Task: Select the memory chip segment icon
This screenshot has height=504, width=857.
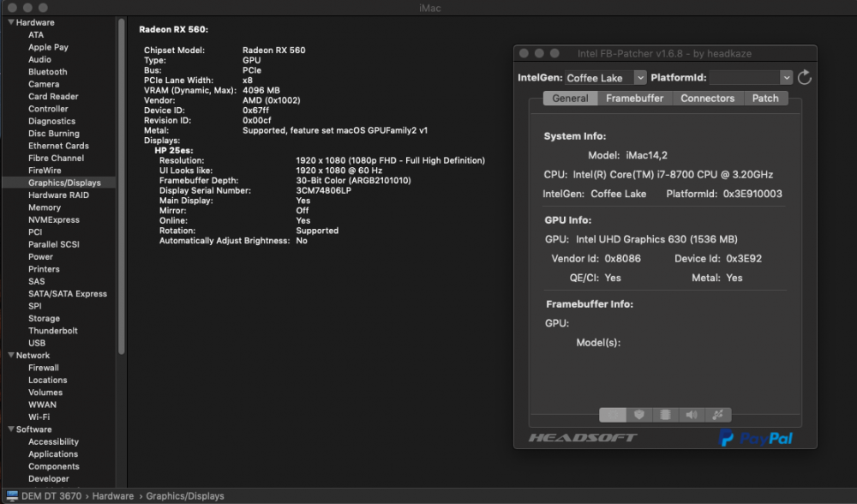Action: (665, 415)
